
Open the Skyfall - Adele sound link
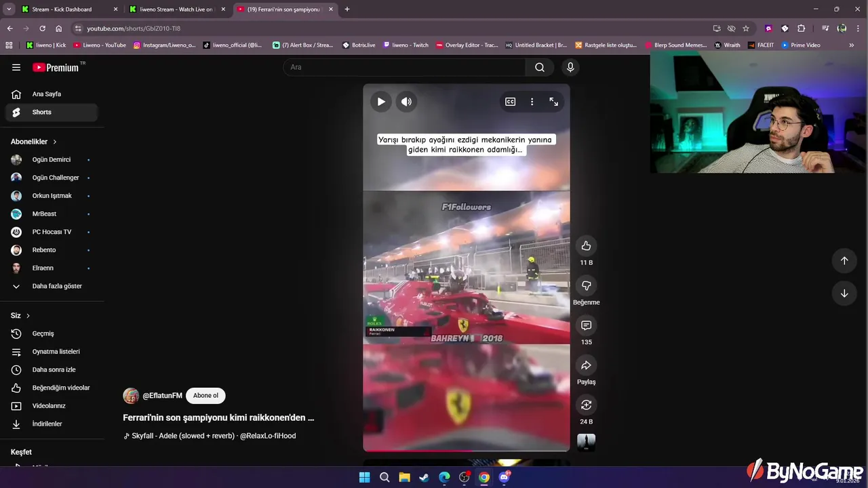tap(210, 436)
